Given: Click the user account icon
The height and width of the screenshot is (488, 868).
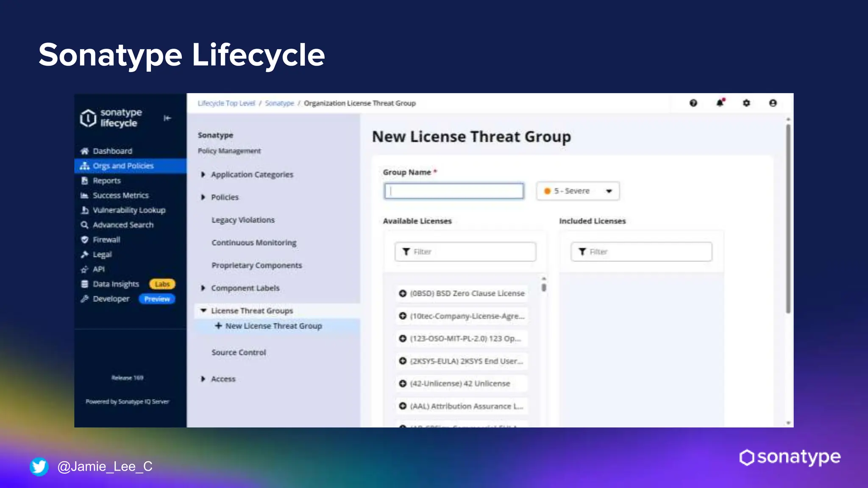Looking at the screenshot, I should click(773, 103).
